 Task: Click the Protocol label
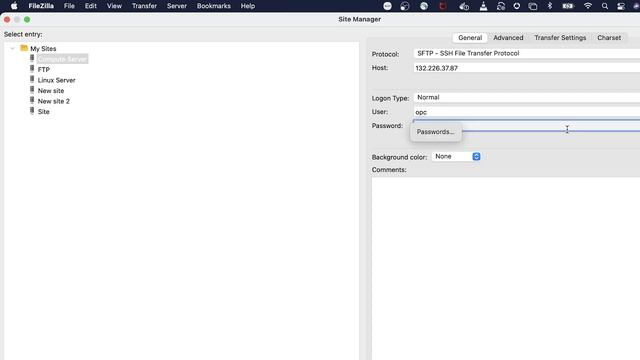385,54
